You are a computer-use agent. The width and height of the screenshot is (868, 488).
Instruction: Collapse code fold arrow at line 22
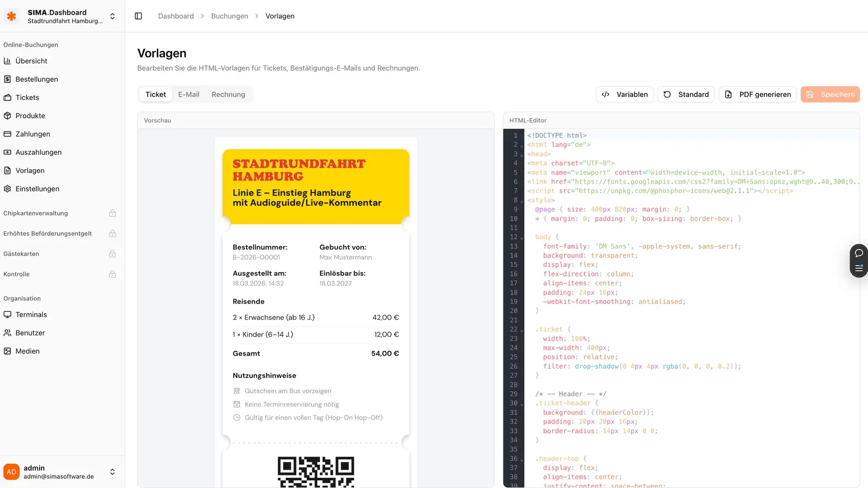coord(522,330)
